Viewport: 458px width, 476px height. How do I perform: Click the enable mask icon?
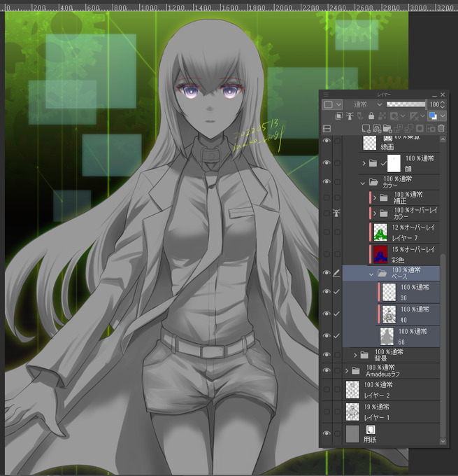pyautogui.click(x=394, y=115)
